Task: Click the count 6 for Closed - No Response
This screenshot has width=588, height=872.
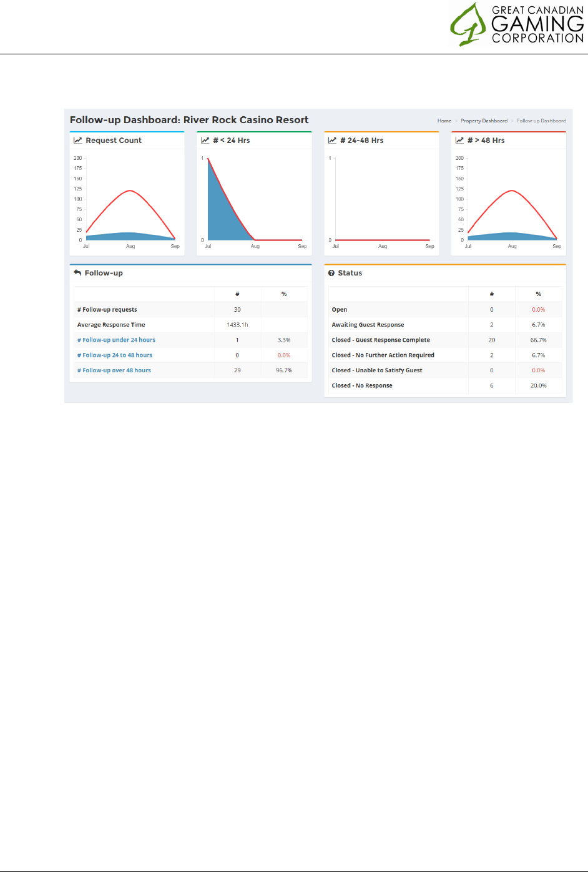Action: tap(492, 385)
